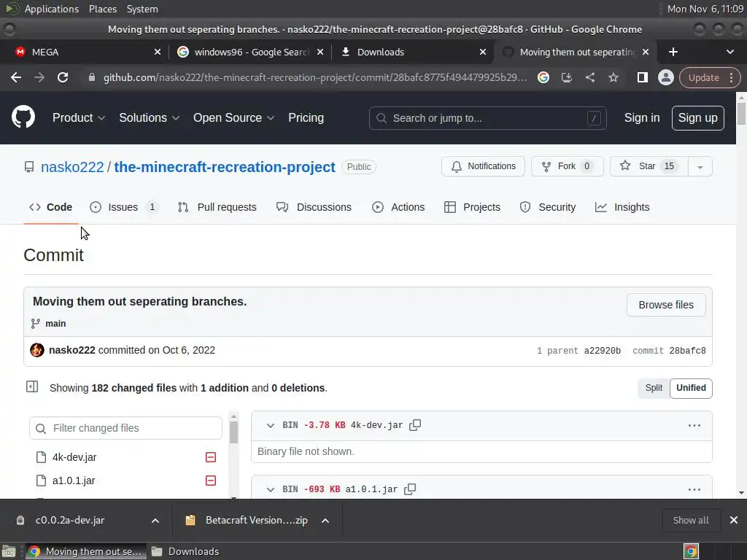Open the options menu for a1.0.1.jar diff
747x560 pixels.
[694, 489]
